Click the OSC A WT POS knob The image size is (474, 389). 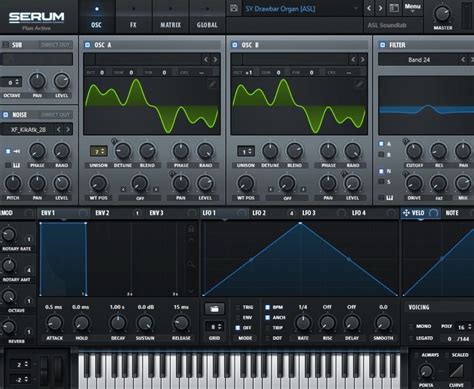click(98, 184)
